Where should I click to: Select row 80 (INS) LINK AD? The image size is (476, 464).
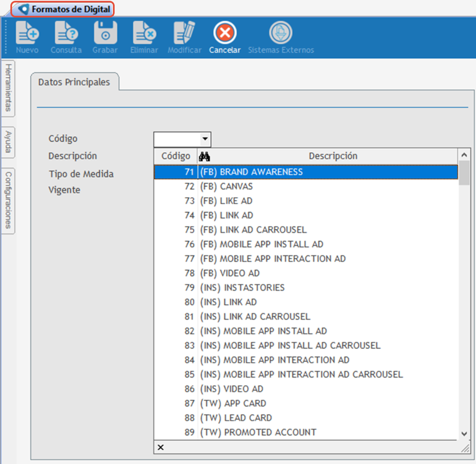click(306, 302)
